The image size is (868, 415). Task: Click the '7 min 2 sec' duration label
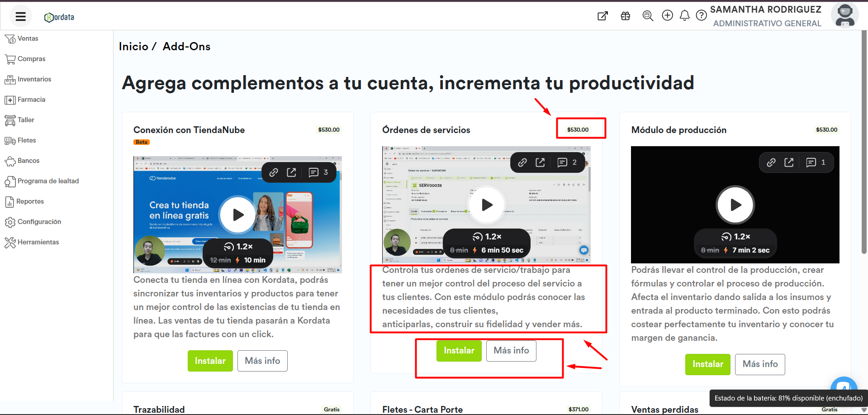coord(751,250)
